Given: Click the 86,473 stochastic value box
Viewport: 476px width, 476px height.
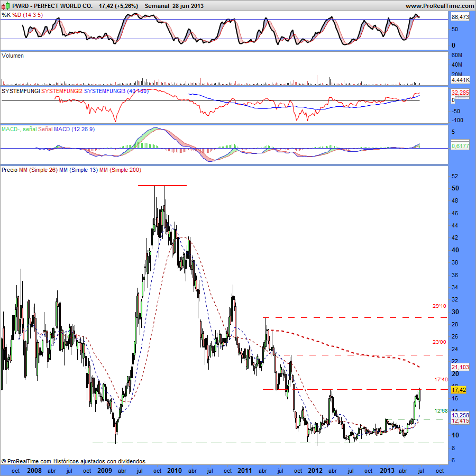Looking at the screenshot, I should (460, 17).
